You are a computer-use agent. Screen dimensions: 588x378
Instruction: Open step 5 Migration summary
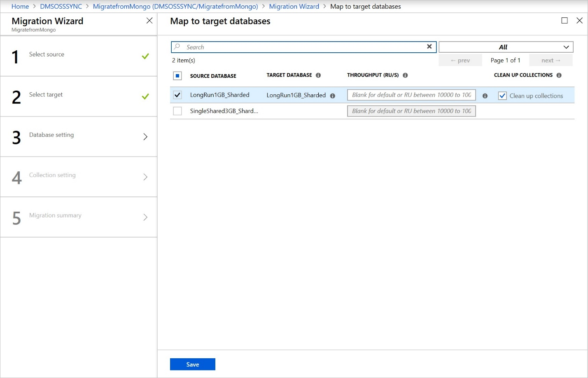pos(79,217)
